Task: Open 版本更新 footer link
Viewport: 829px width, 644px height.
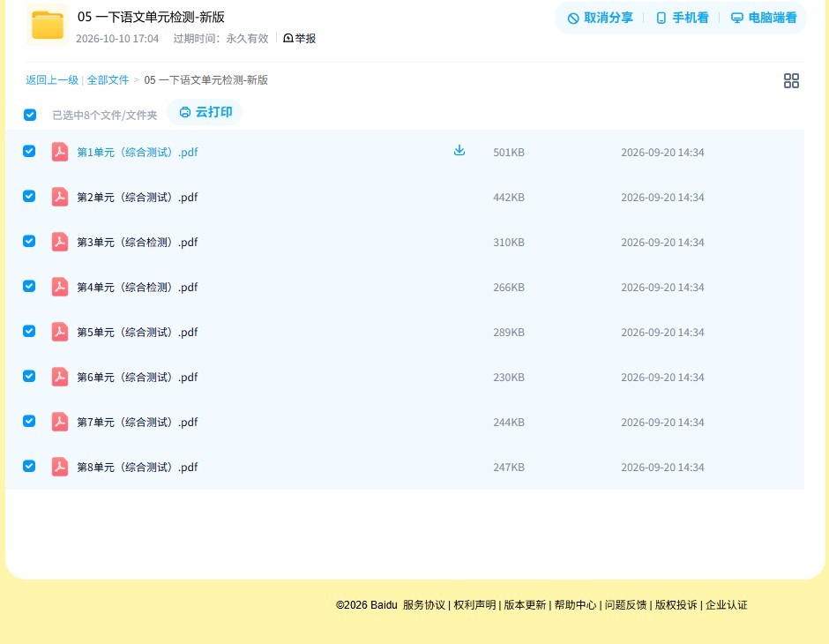Action: [525, 605]
